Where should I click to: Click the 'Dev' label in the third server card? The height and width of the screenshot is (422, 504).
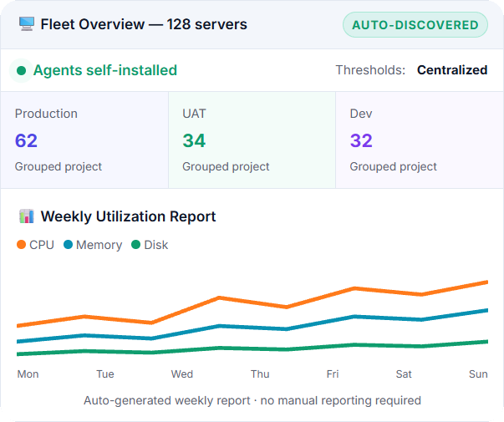361,114
